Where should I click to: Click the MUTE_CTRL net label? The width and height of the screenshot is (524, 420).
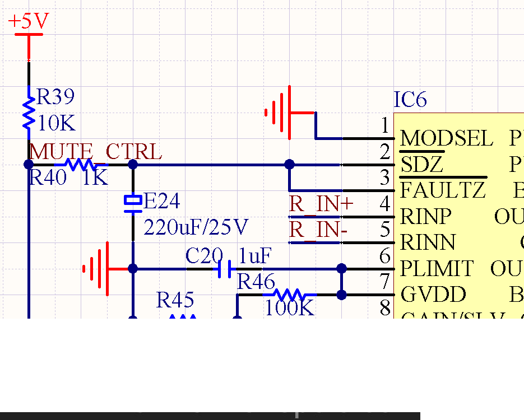pos(96,152)
